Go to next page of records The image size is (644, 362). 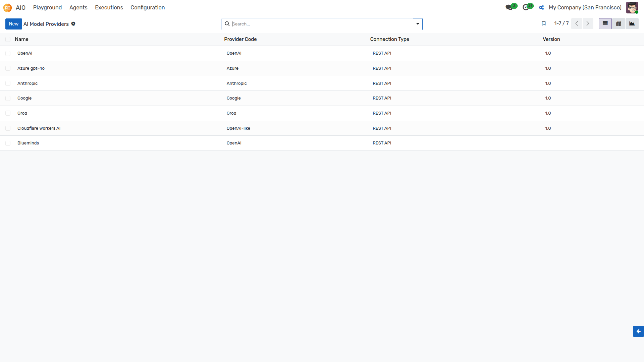[588, 23]
